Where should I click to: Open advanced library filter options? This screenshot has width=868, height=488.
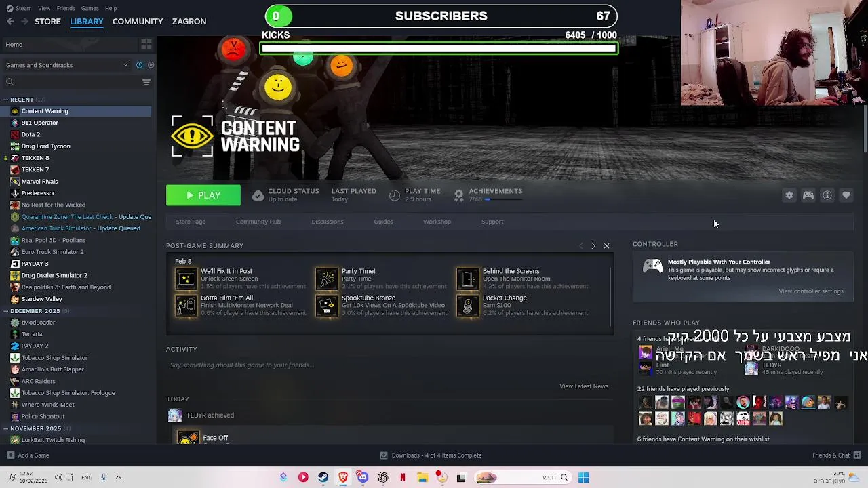point(146,82)
